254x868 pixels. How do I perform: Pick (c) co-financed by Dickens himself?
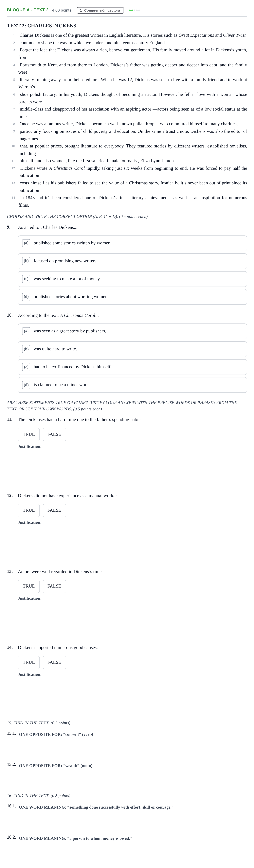click(132, 367)
